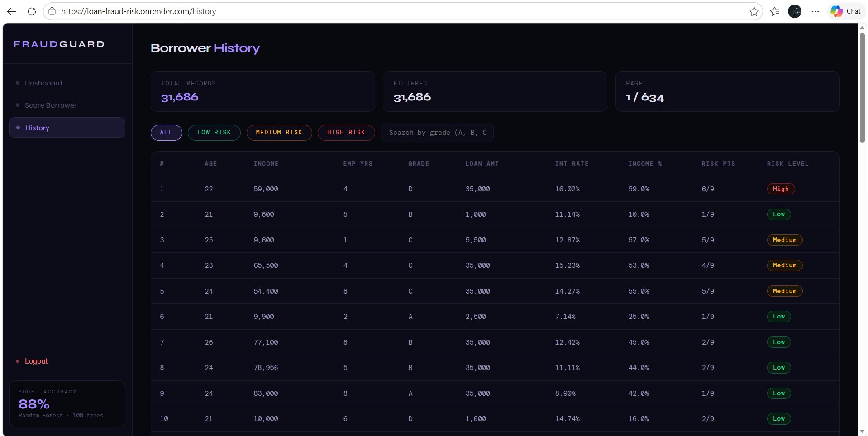The width and height of the screenshot is (868, 436).
Task: Reload the page with refresh icon
Action: pos(32,11)
